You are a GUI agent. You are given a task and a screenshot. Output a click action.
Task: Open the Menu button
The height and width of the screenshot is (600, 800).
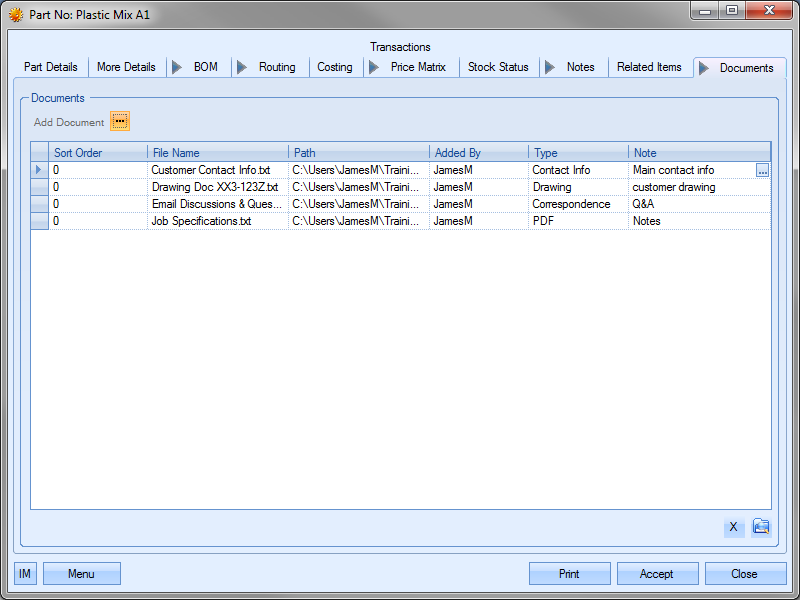(81, 574)
